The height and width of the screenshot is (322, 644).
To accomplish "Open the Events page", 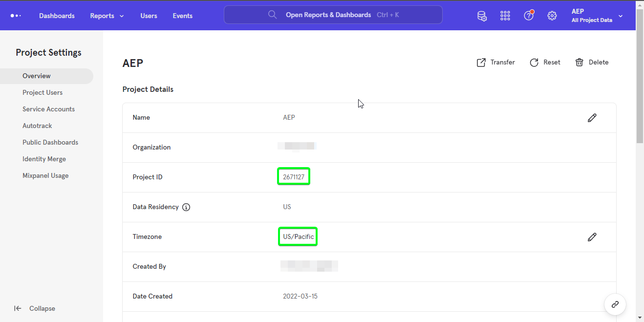I will 182,16.
